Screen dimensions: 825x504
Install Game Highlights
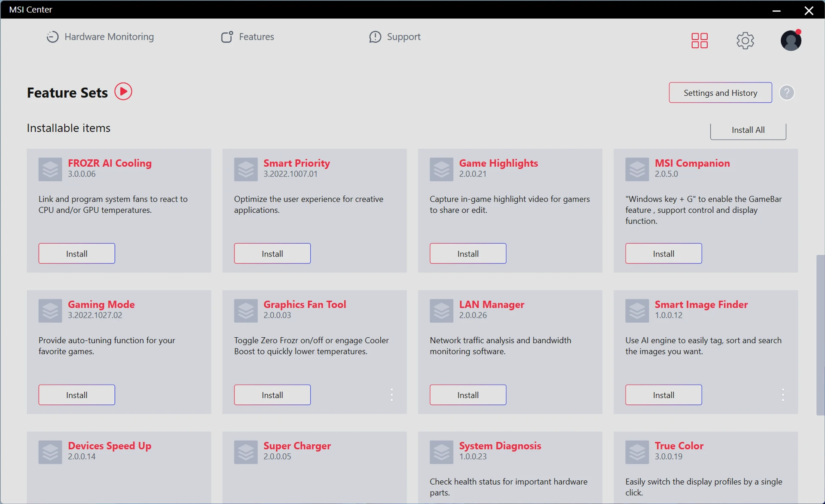[x=468, y=254]
